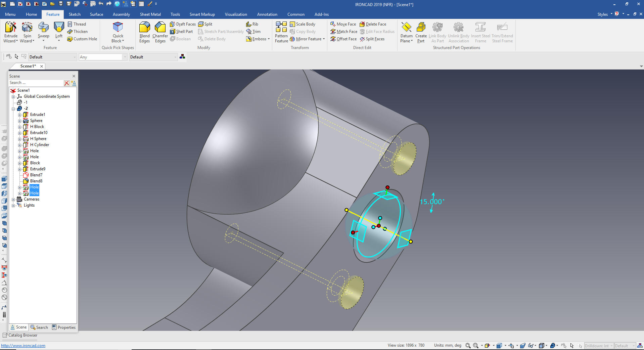Viewport: 644px width, 350px height.
Task: Open the Emboss dropdown arrow
Action: pyautogui.click(x=269, y=39)
